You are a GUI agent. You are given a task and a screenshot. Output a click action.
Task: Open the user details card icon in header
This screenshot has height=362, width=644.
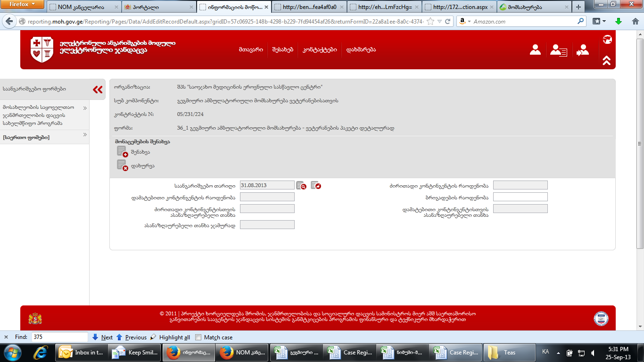(559, 50)
